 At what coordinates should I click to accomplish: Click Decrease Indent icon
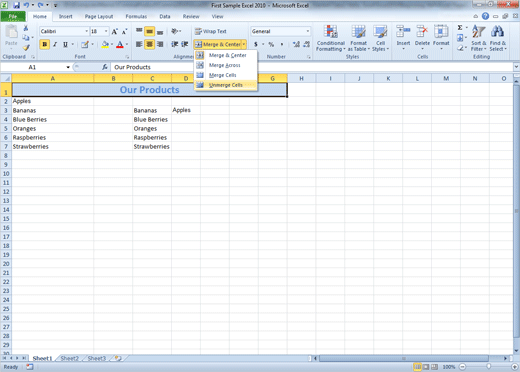[174, 44]
